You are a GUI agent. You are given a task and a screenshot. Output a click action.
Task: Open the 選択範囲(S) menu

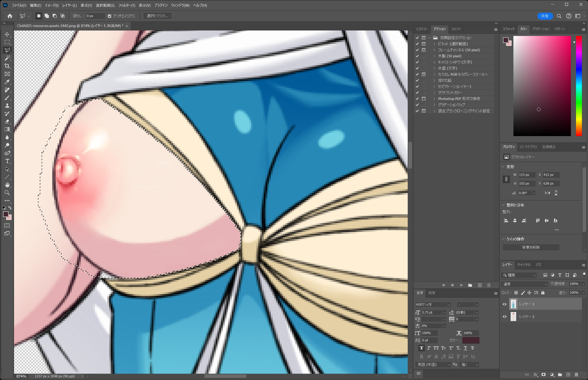click(x=105, y=5)
